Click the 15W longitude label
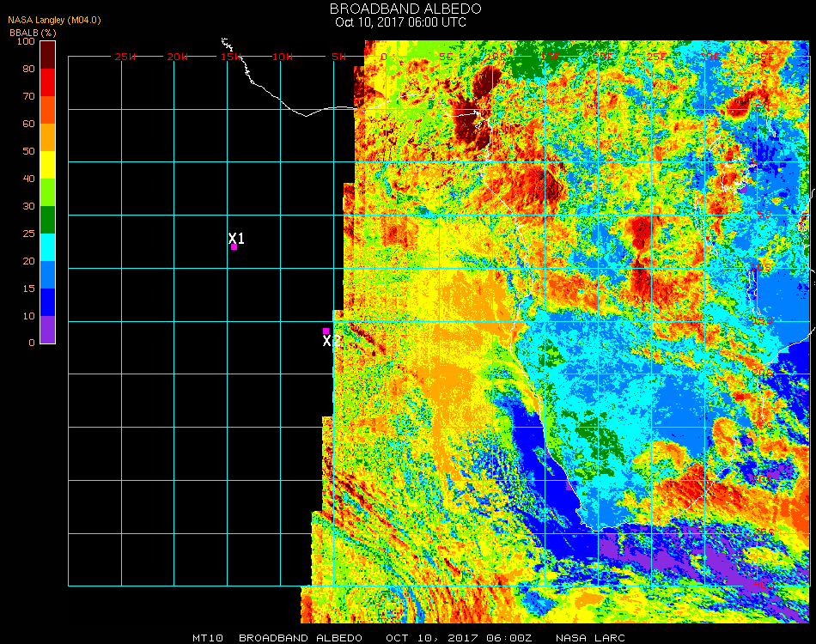The height and width of the screenshot is (644, 816). pos(231,57)
